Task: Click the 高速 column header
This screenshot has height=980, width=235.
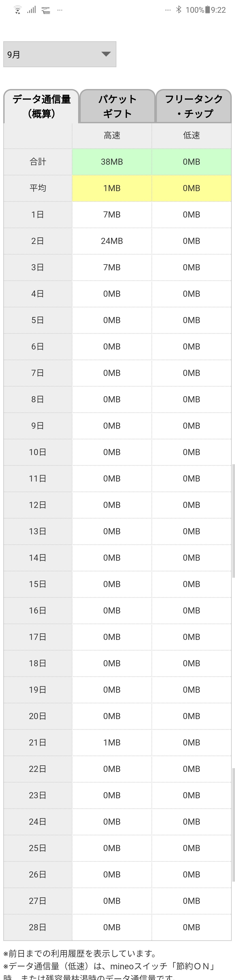Action: click(112, 135)
